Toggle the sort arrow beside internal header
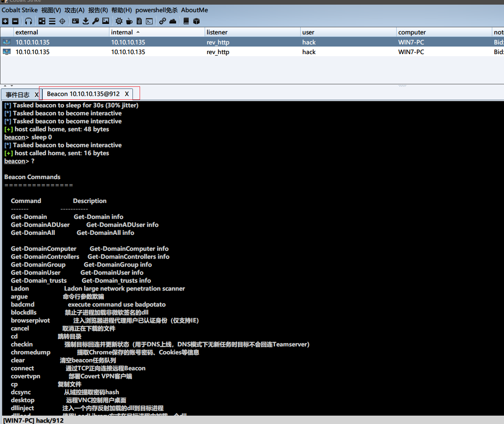Image resolution: width=504 pixels, height=424 pixels. click(x=138, y=32)
